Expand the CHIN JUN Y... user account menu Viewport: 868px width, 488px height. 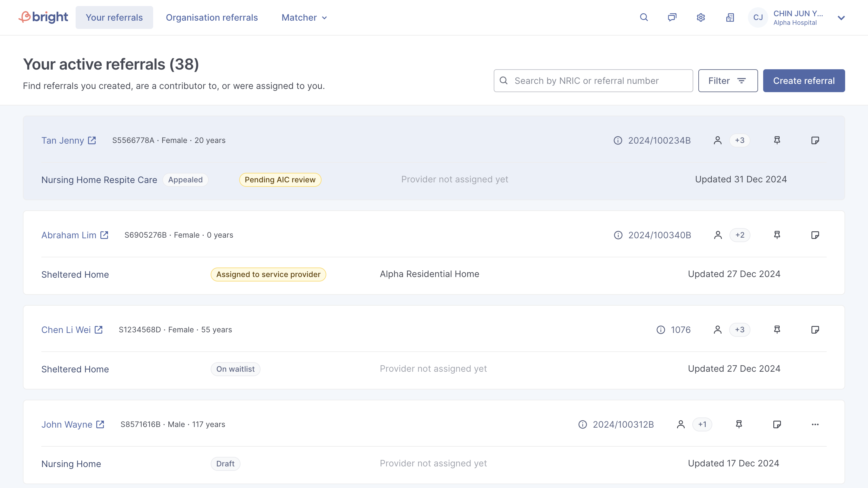click(x=841, y=18)
